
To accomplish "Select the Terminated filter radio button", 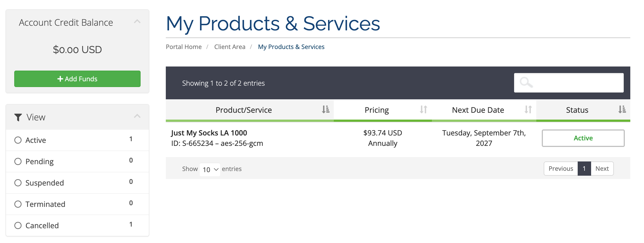I will (18, 204).
